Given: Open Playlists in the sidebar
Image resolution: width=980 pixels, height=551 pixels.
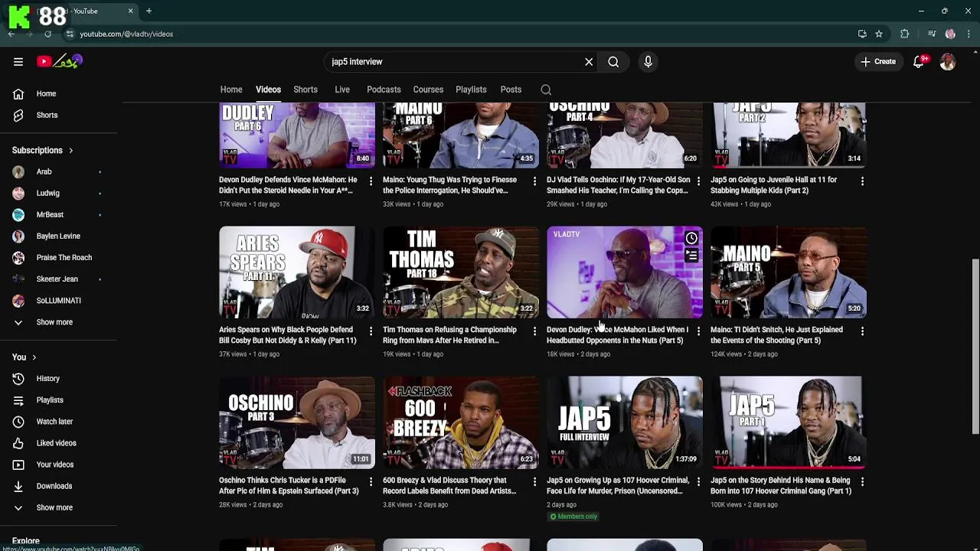Looking at the screenshot, I should click(58, 400).
